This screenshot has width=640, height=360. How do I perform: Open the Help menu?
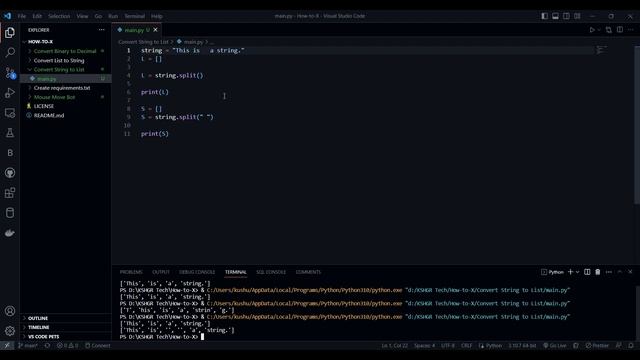[x=157, y=16]
